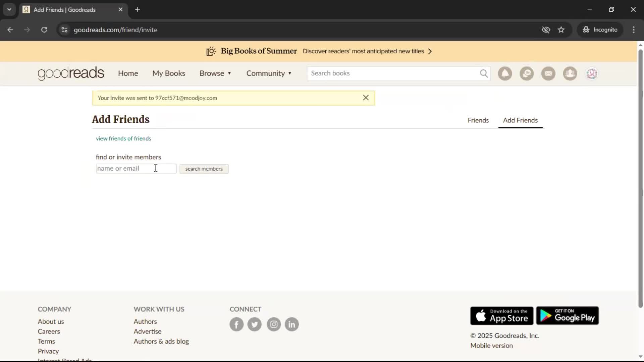This screenshot has height=362, width=644.
Task: Focus the name or email field
Action: [x=136, y=169]
